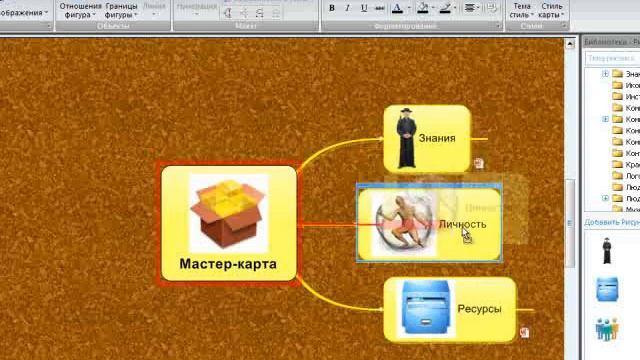Click the filing cabinet image in Ресурсы topic
This screenshot has height=360, width=640.
click(425, 308)
